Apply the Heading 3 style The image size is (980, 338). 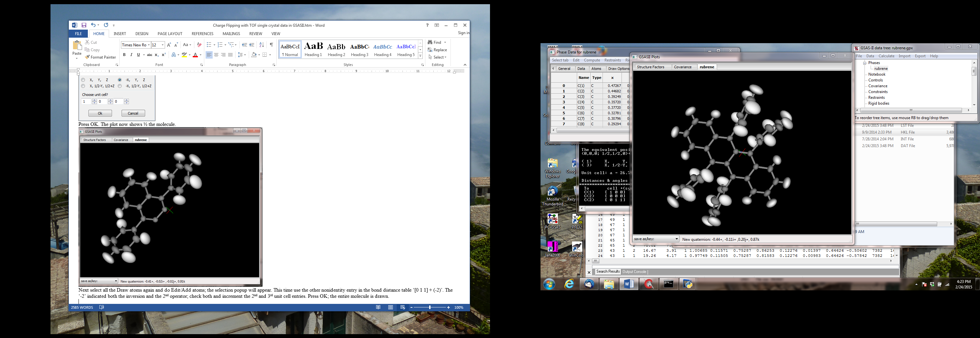coord(359,50)
